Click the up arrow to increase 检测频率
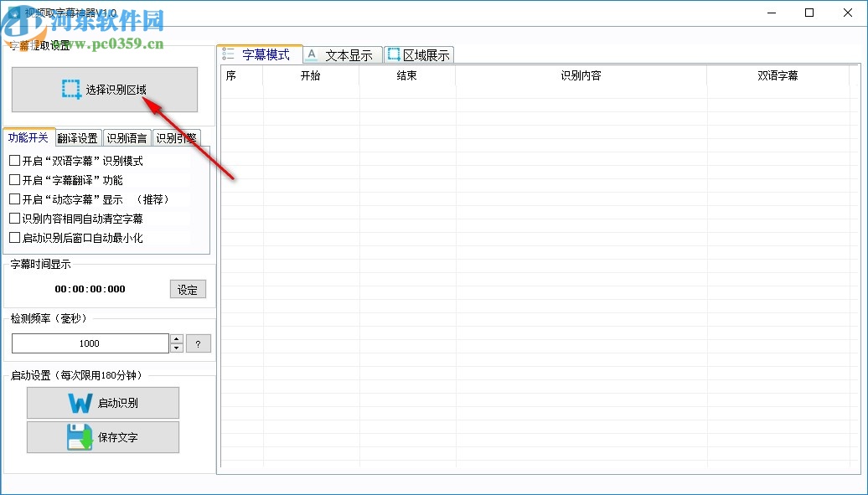The image size is (868, 495). point(177,338)
